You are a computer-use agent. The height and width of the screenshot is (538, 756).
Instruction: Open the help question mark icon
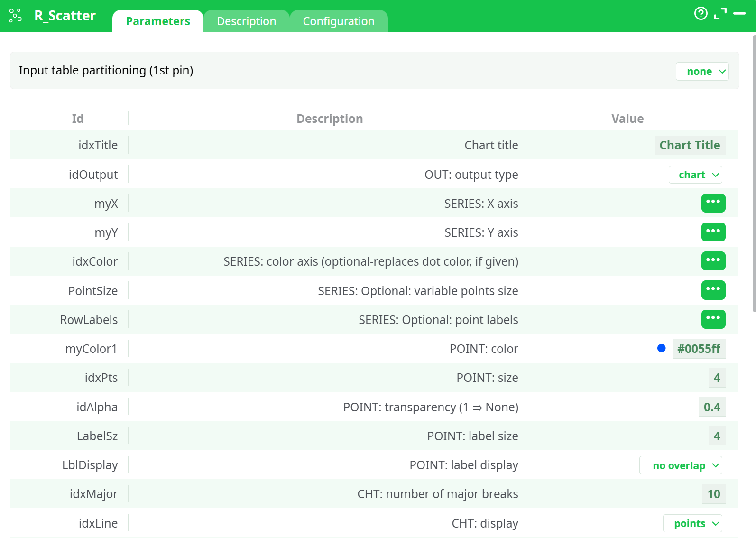click(701, 14)
